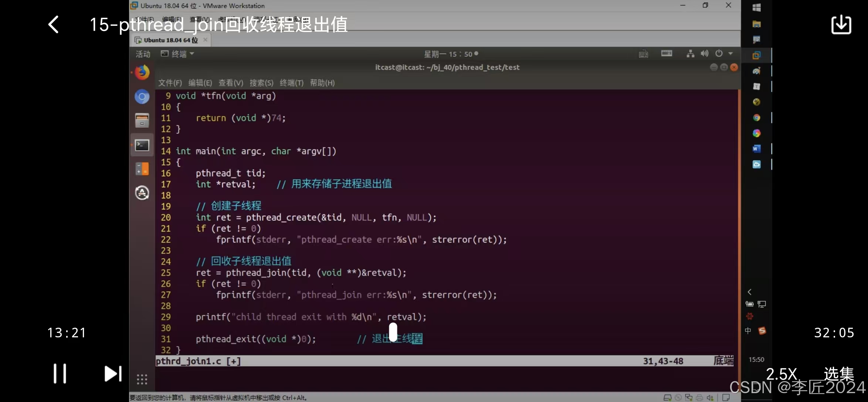Image resolution: width=868 pixels, height=402 pixels.
Task: Click the 活动 activities button
Action: click(143, 54)
